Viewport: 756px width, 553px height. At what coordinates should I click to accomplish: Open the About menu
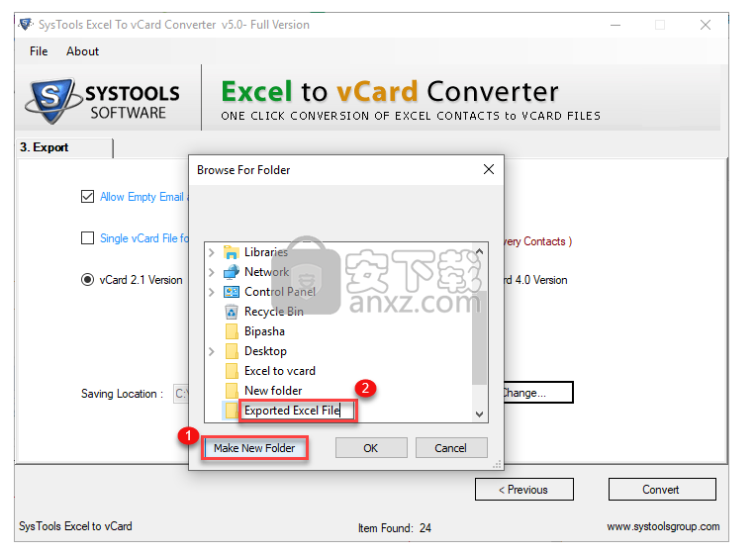[x=82, y=51]
